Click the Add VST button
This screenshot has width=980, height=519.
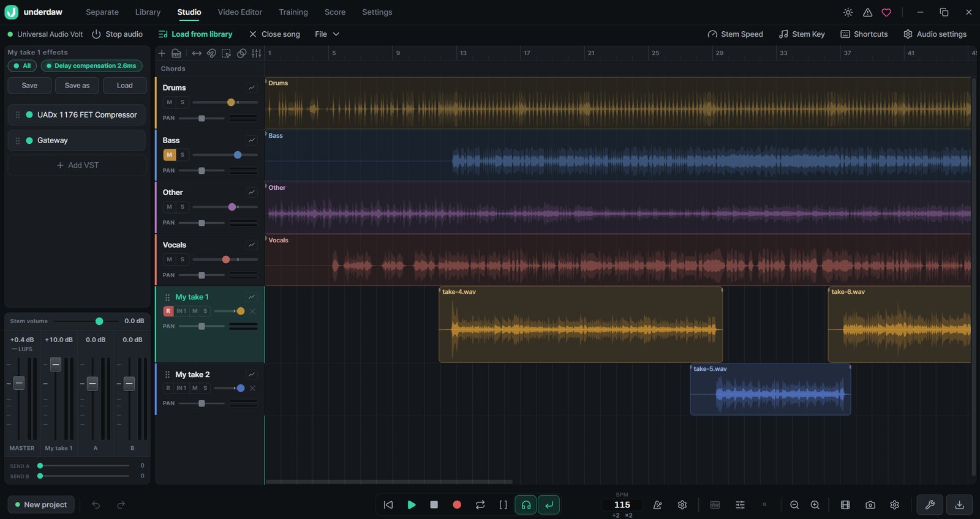click(77, 165)
